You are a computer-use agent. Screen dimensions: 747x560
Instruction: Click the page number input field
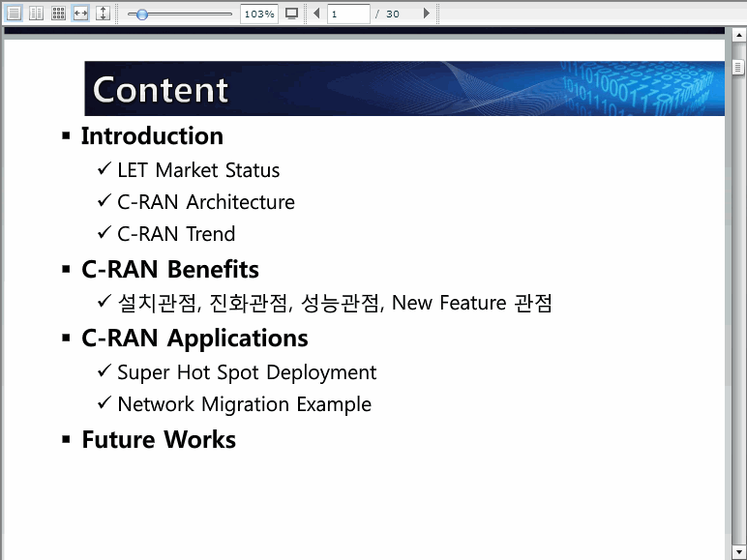coord(348,14)
